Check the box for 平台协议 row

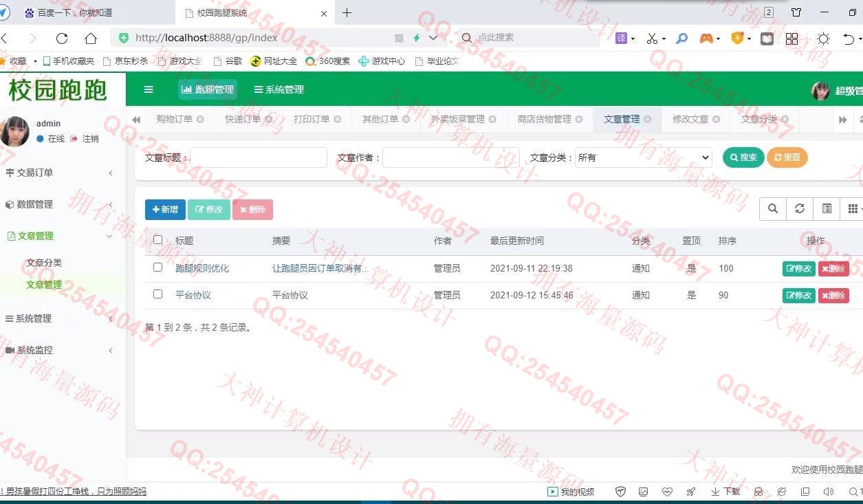tap(158, 294)
